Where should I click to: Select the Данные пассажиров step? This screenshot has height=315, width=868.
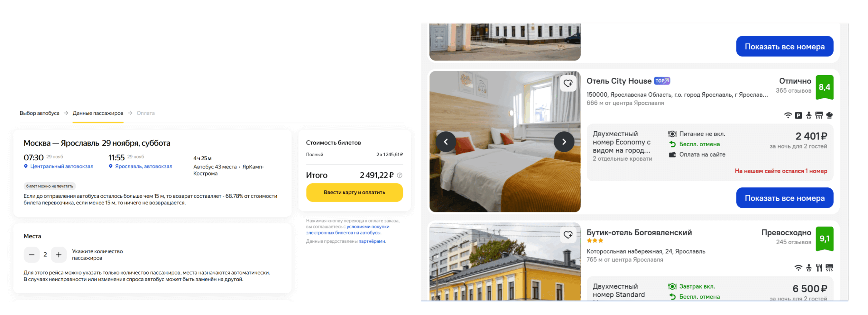98,113
